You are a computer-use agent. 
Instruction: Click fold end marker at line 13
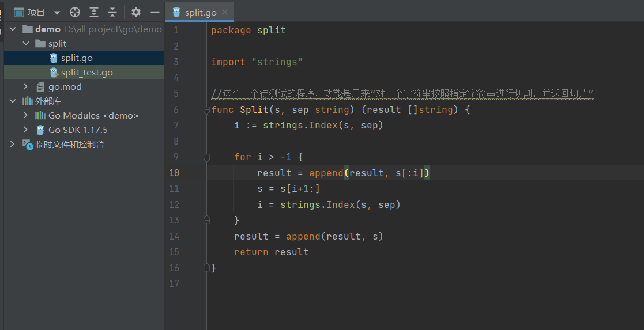[206, 220]
